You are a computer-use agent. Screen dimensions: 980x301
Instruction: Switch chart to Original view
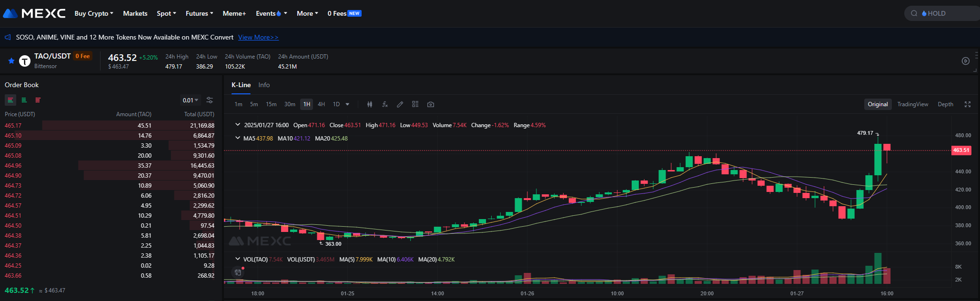click(x=878, y=104)
